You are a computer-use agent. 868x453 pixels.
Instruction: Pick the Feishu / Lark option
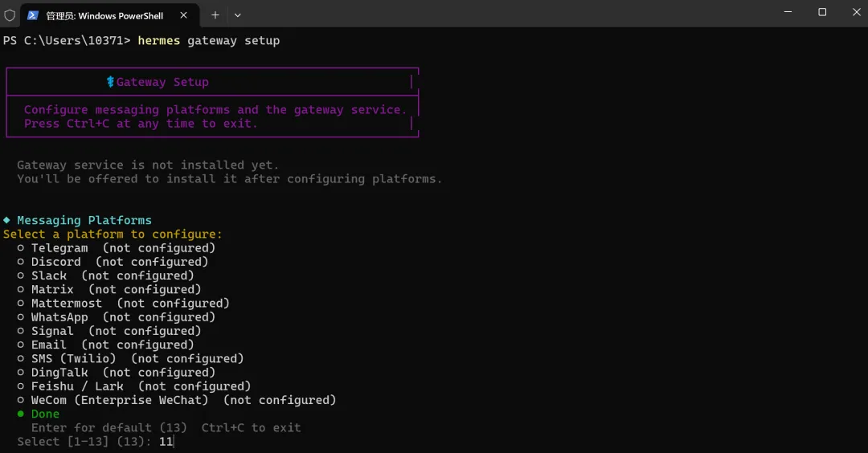coord(77,386)
